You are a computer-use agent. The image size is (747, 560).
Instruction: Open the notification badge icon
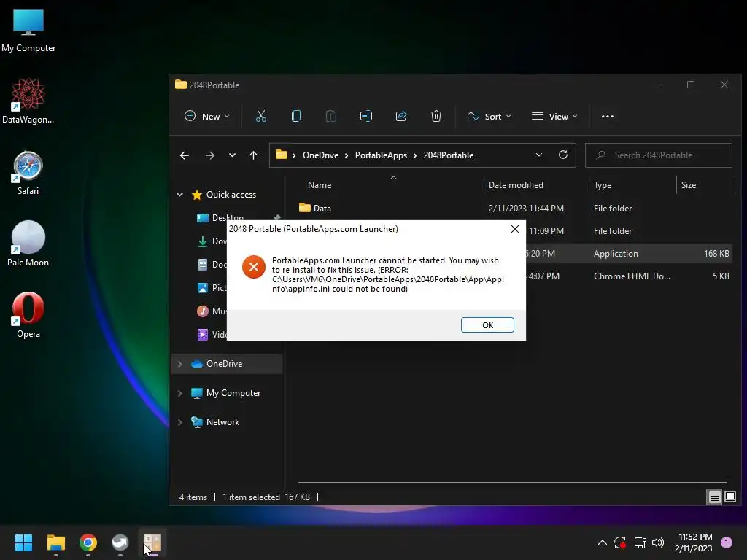point(726,542)
